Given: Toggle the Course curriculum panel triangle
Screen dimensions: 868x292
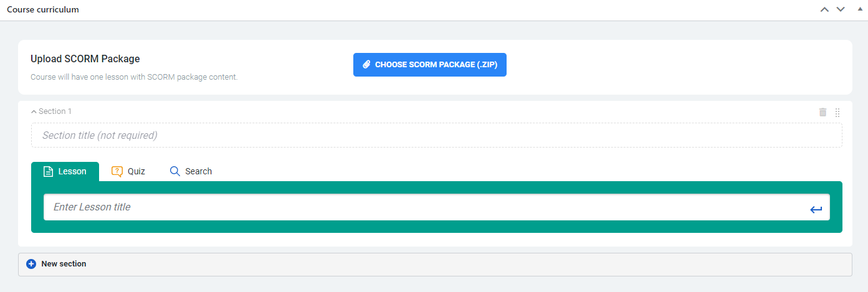Looking at the screenshot, I should coord(860,9).
